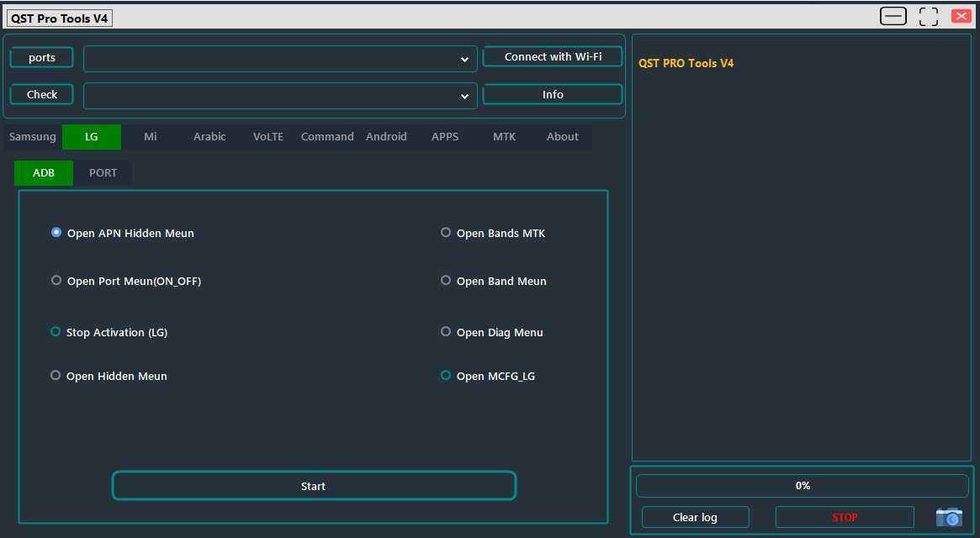Open the About tab
The width and height of the screenshot is (980, 538).
(562, 136)
